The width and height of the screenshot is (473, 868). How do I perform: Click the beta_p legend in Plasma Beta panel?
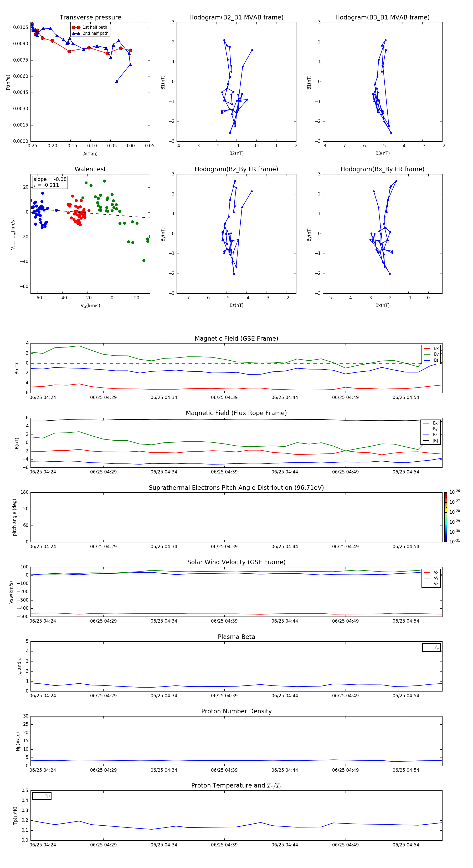tap(431, 647)
